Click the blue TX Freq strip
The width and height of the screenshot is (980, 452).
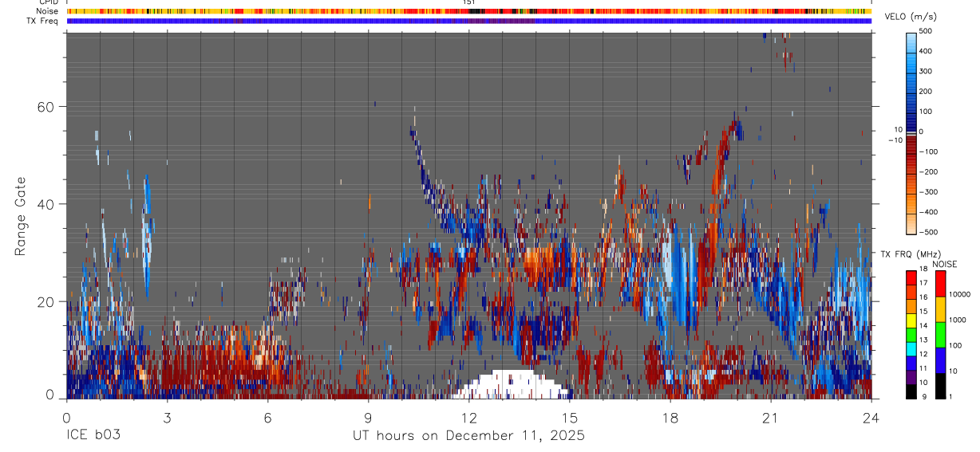tap(469, 21)
